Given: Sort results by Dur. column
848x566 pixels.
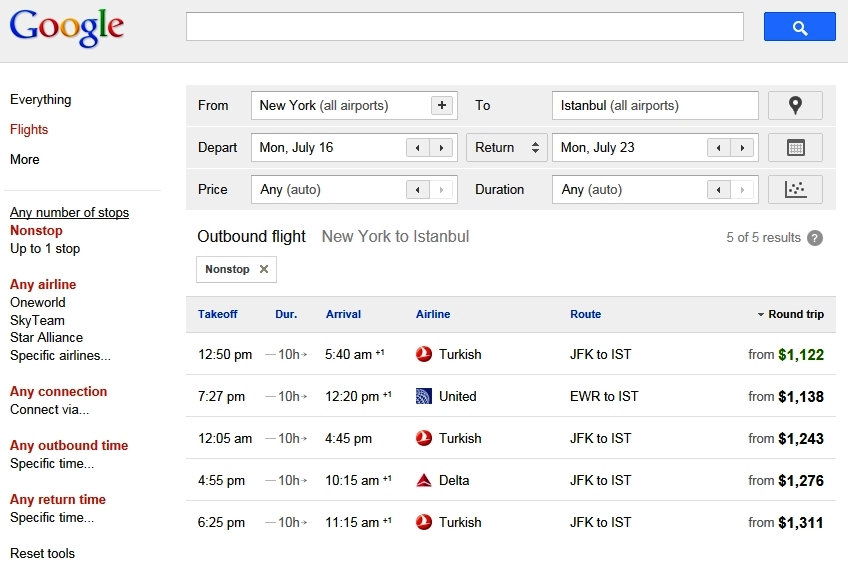Looking at the screenshot, I should [286, 314].
